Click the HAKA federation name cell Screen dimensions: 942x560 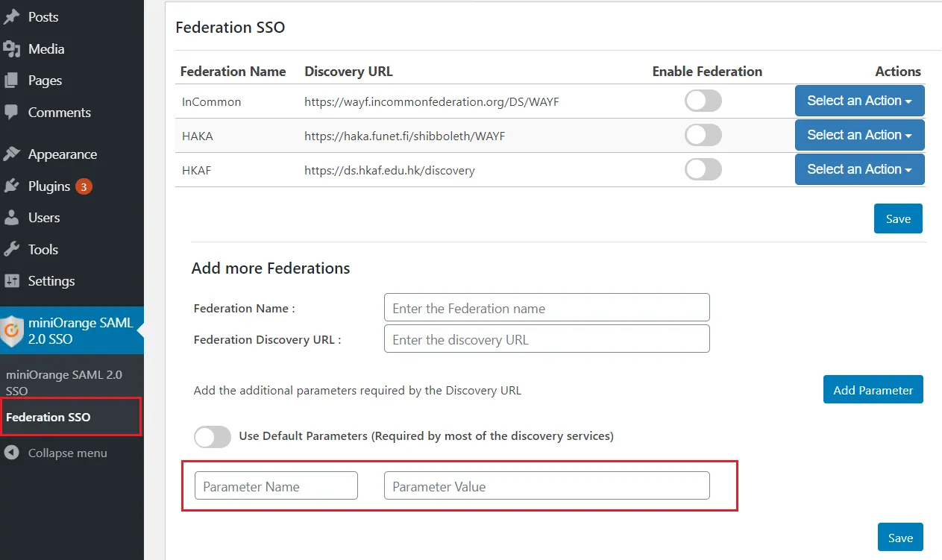coord(198,136)
